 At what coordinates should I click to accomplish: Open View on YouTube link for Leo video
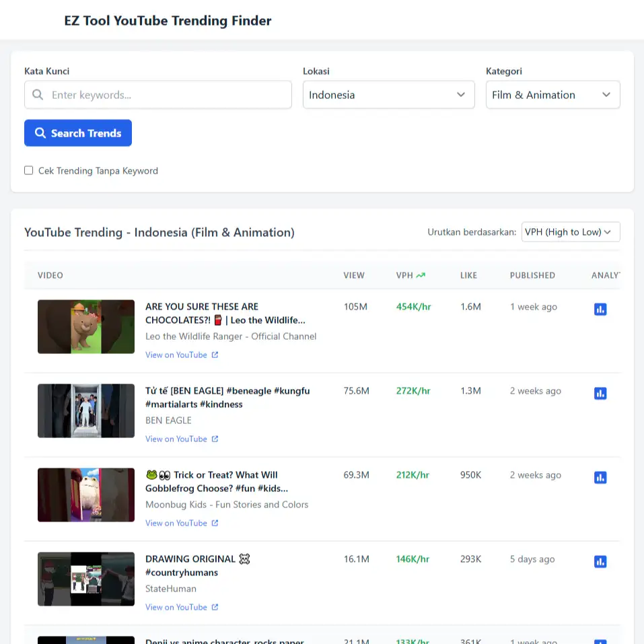(176, 355)
